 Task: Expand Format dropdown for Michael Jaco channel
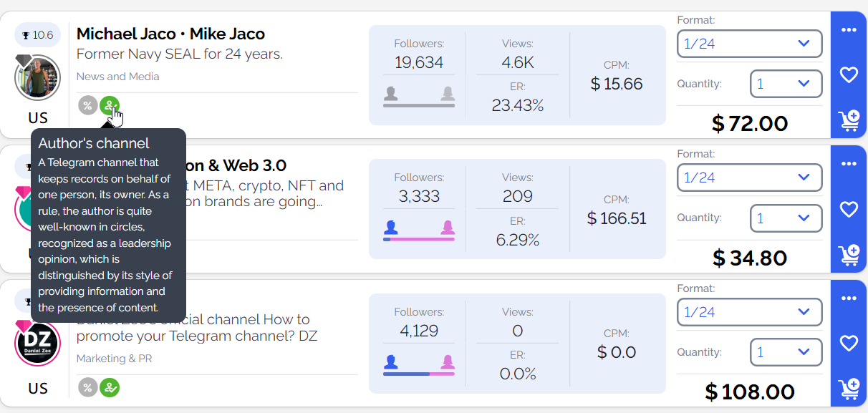coord(750,44)
